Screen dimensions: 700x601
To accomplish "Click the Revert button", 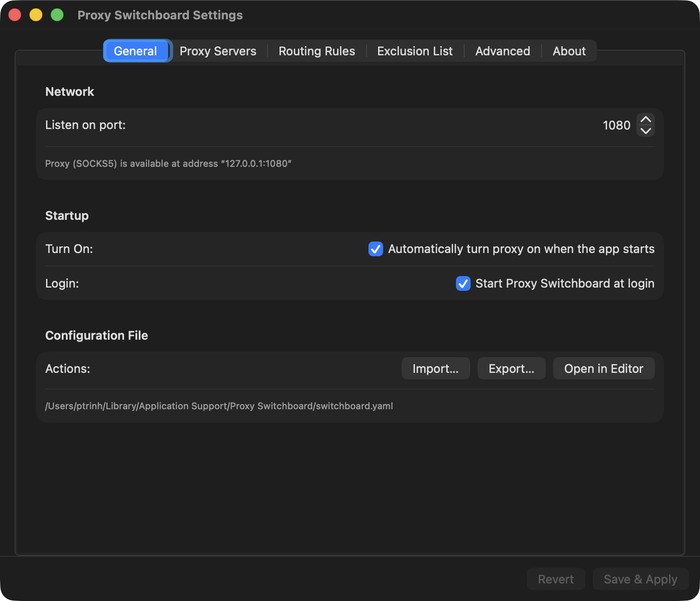I will [556, 579].
